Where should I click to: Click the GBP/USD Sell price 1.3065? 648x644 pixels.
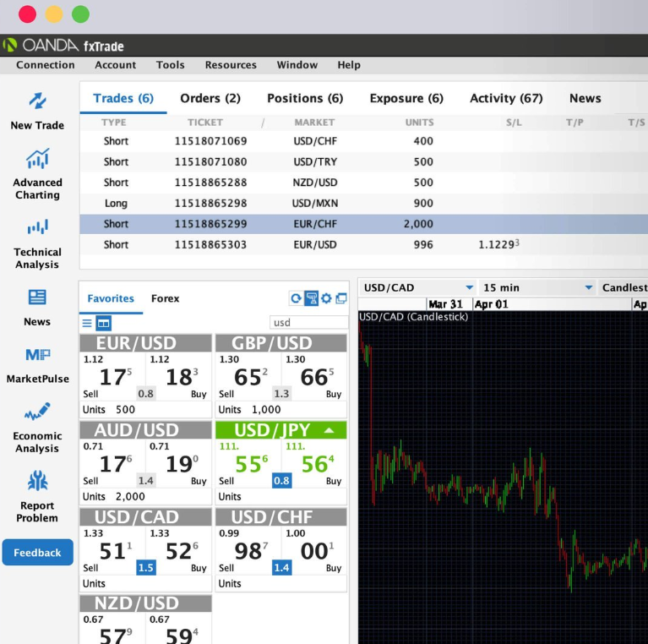(248, 377)
